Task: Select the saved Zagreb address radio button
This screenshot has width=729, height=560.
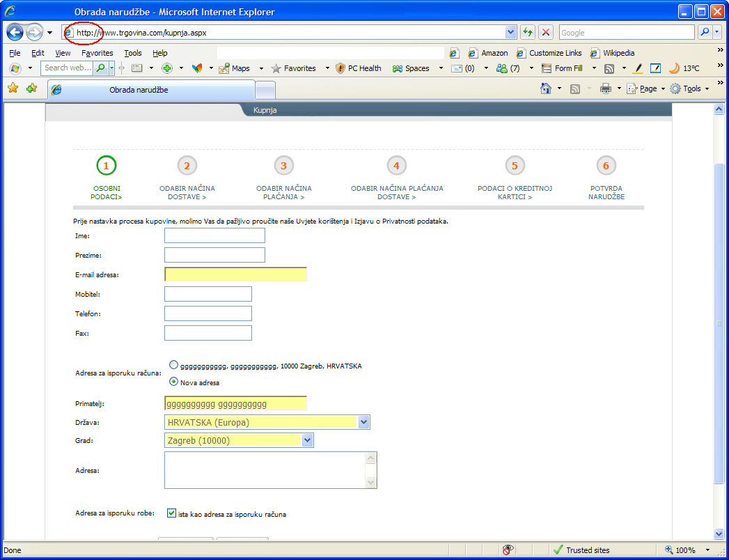Action: tap(173, 365)
